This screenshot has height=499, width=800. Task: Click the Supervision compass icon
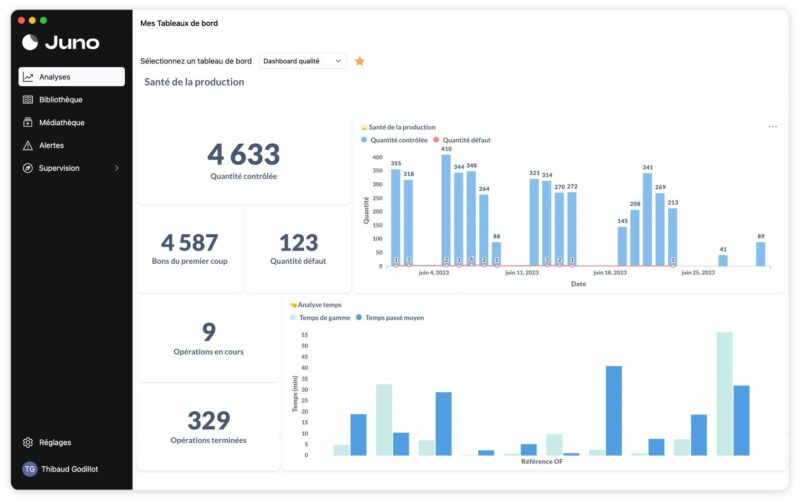pos(29,168)
